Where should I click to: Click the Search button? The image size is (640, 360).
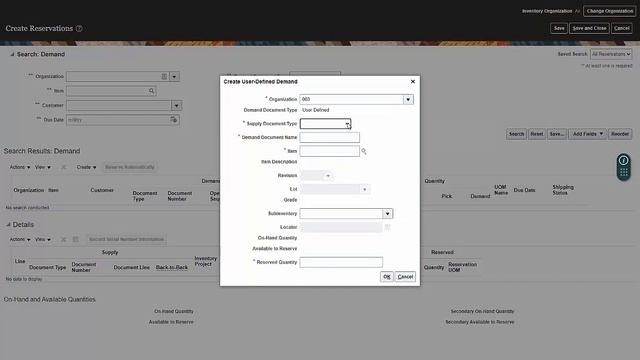[x=516, y=134]
